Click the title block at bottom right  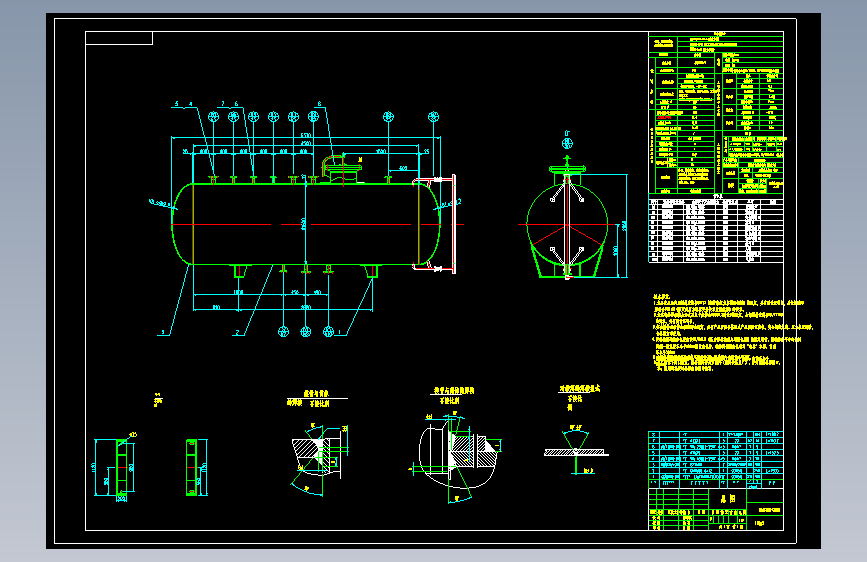click(716, 509)
